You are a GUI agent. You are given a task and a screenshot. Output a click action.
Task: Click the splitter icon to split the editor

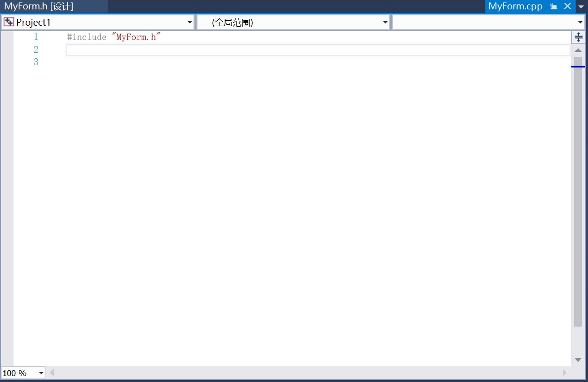click(x=578, y=37)
